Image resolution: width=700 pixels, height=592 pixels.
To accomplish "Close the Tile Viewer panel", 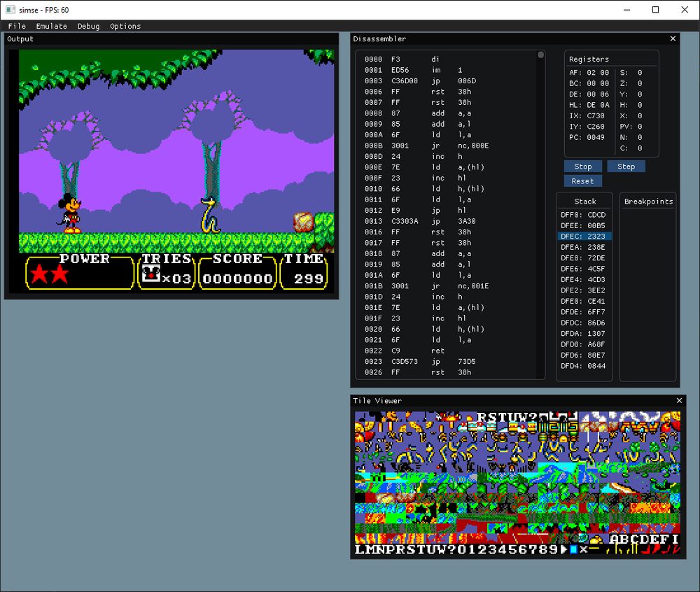I will (679, 401).
